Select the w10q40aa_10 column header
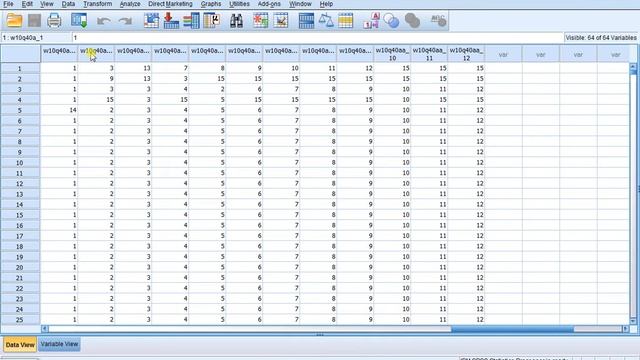The height and width of the screenshot is (360, 640). [x=392, y=54]
